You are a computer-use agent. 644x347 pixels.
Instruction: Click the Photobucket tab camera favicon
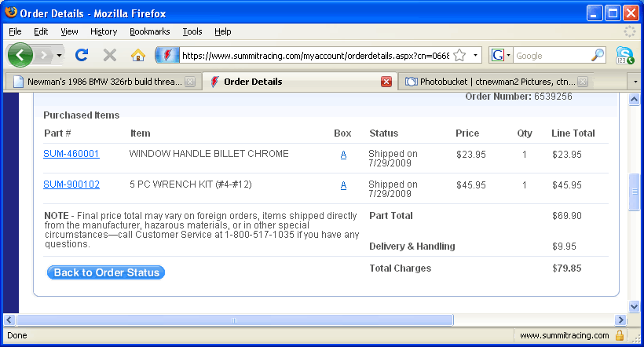411,82
